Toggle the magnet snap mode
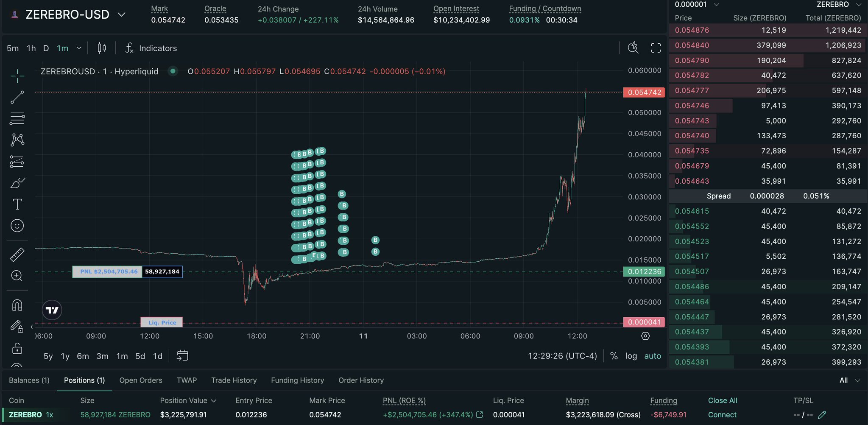This screenshot has height=425, width=868. tap(17, 305)
